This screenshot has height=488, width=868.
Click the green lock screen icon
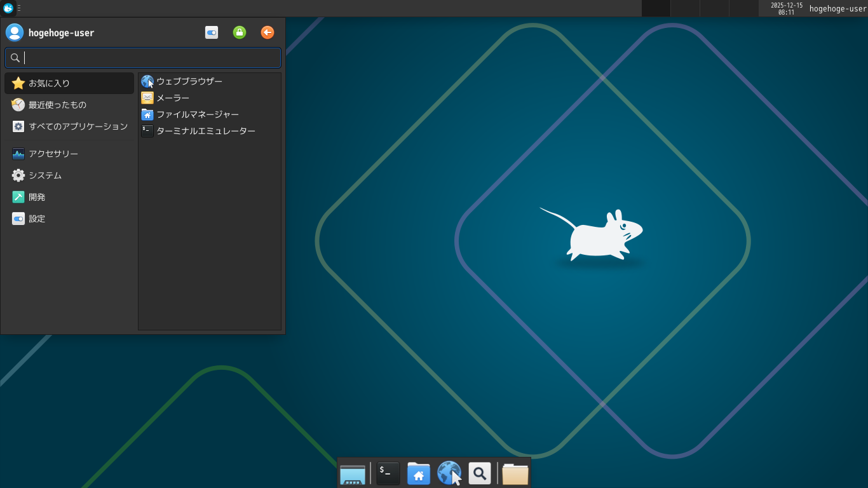pos(240,32)
